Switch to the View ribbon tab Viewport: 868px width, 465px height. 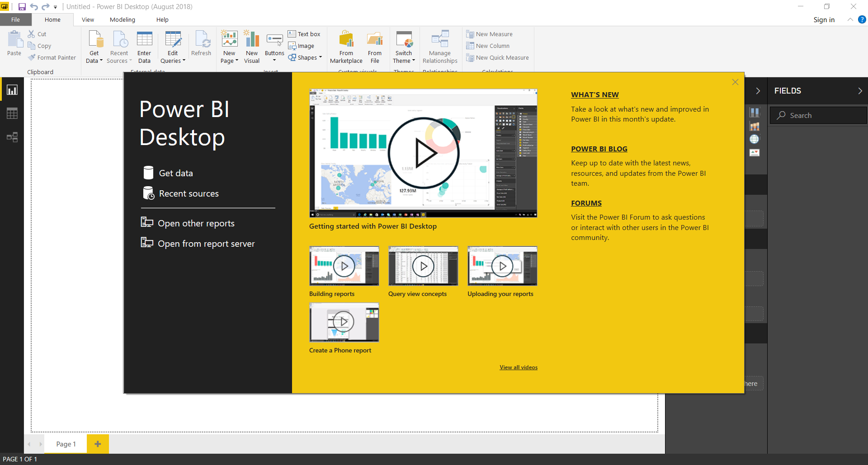[x=88, y=20]
